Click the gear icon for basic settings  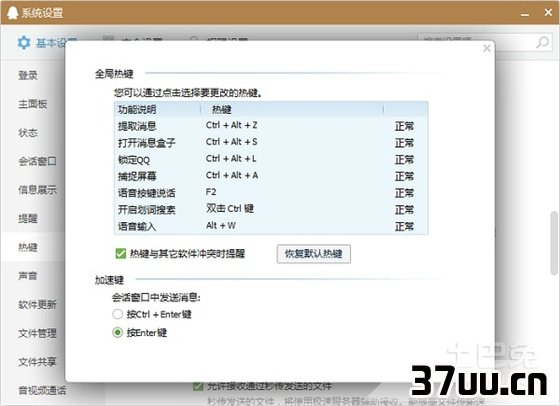(x=24, y=43)
